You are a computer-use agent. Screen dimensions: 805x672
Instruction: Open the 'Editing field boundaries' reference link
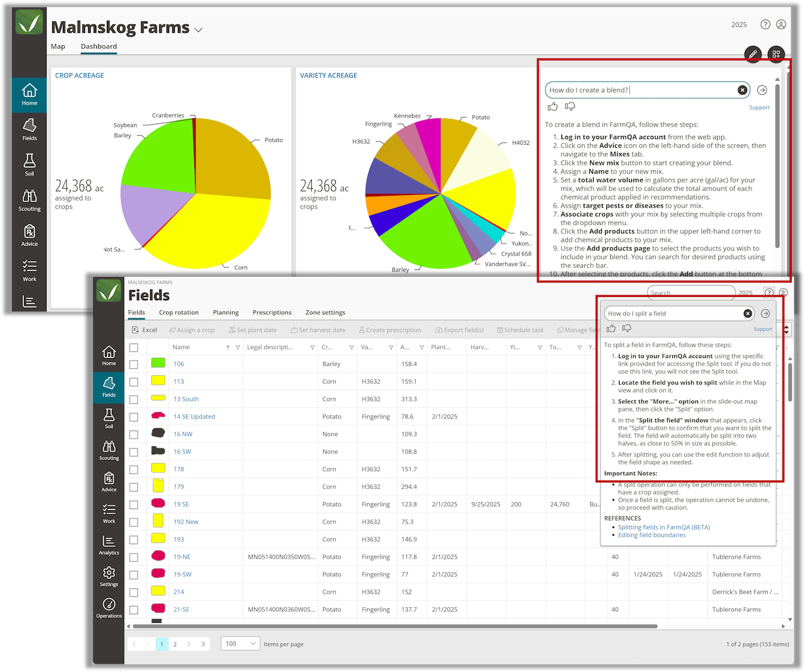652,535
